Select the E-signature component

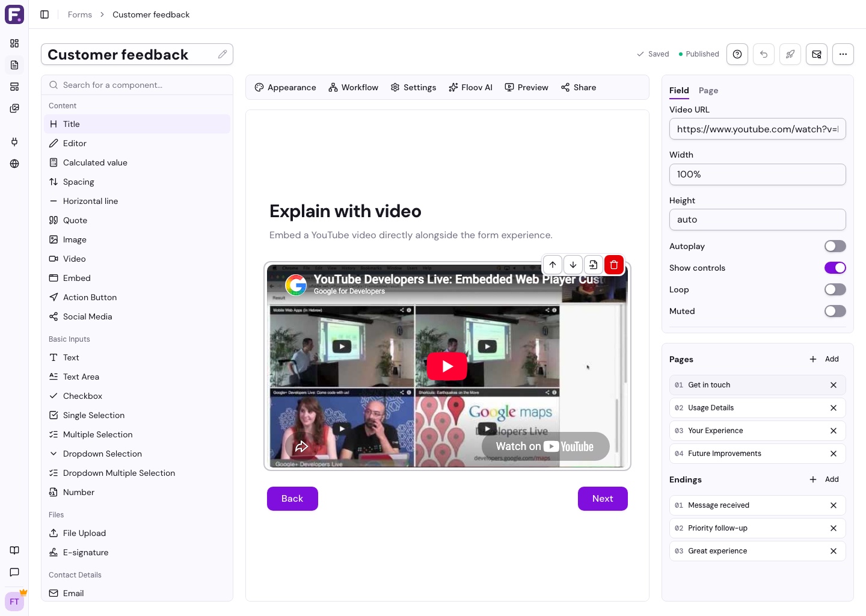(137, 552)
